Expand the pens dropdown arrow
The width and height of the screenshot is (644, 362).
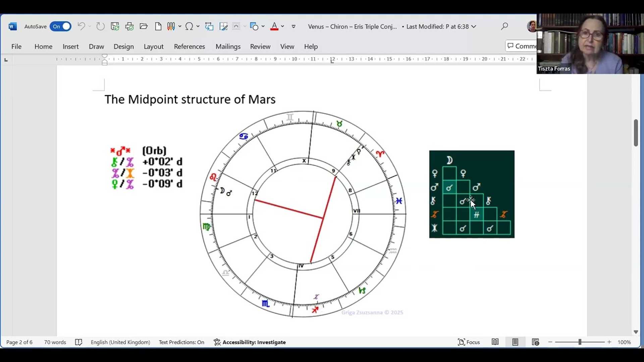click(x=180, y=26)
